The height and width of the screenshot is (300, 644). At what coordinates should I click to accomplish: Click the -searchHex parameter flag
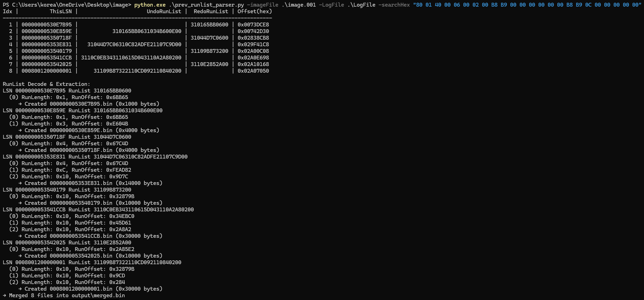[394, 5]
